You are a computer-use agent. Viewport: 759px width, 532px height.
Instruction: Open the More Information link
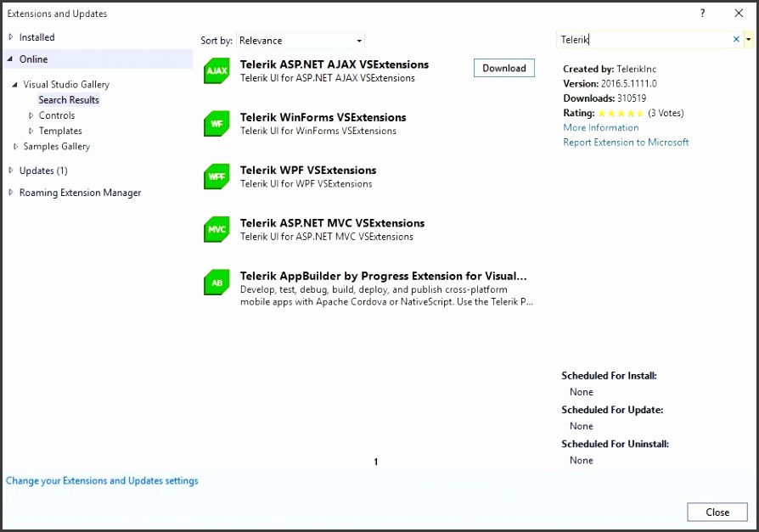(x=600, y=127)
